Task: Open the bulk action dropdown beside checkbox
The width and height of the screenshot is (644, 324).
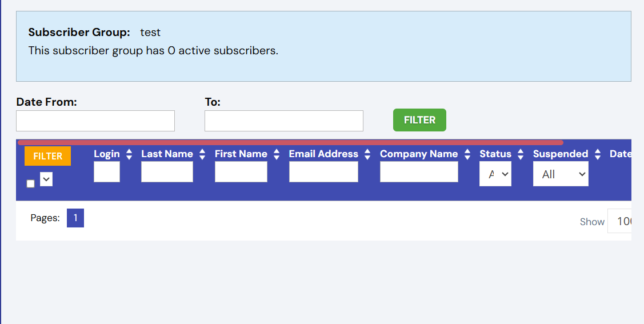Action: coord(46,179)
